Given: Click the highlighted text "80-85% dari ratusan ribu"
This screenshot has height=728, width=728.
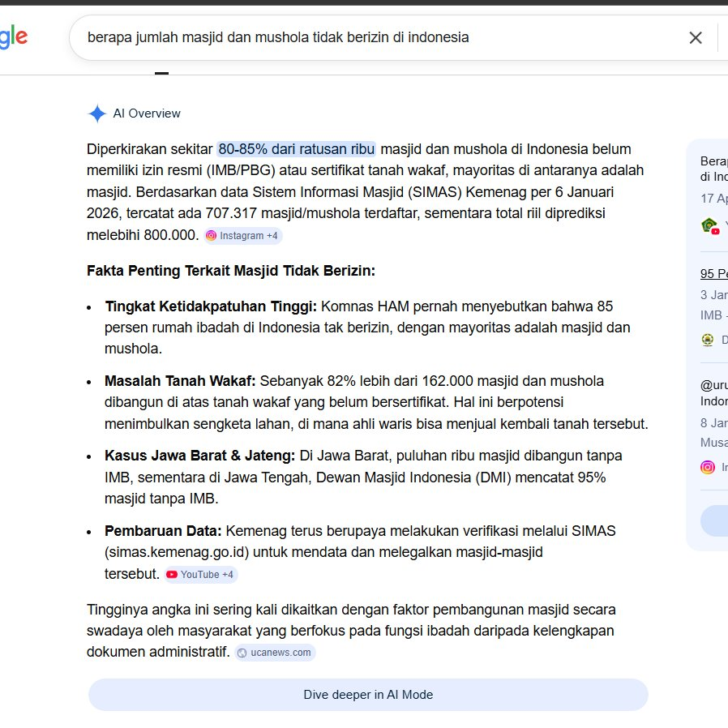Looking at the screenshot, I should click(x=296, y=149).
